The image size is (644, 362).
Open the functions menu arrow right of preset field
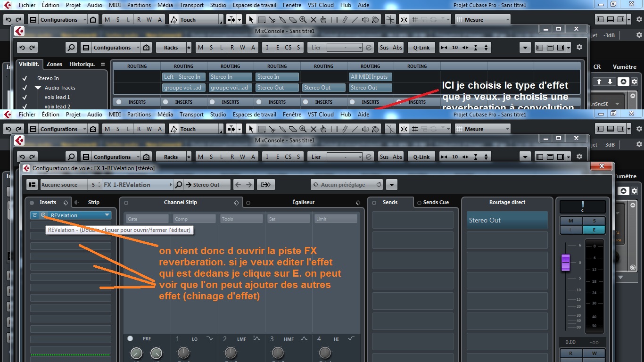[x=391, y=185]
